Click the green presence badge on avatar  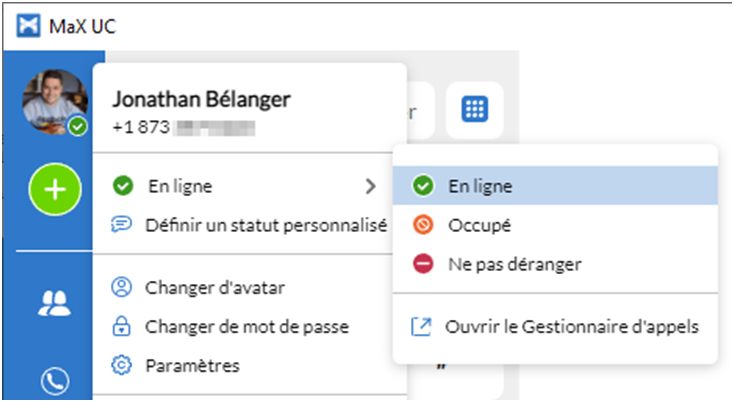78,126
